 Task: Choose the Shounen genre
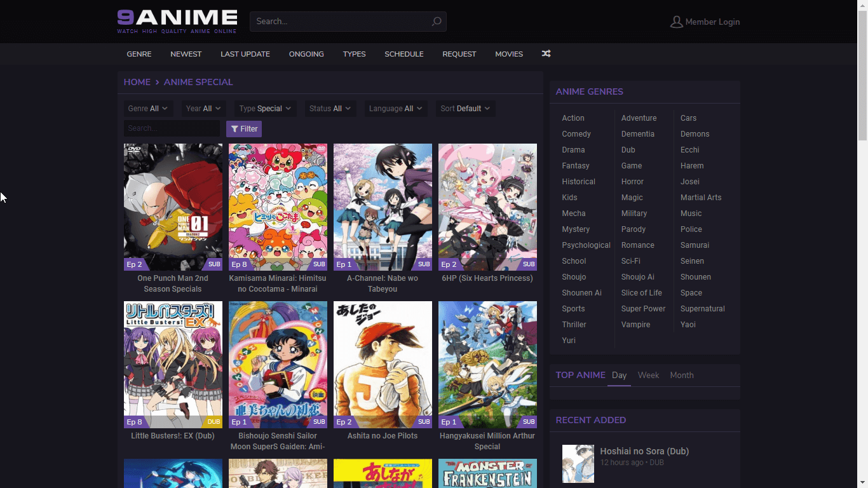click(x=695, y=277)
